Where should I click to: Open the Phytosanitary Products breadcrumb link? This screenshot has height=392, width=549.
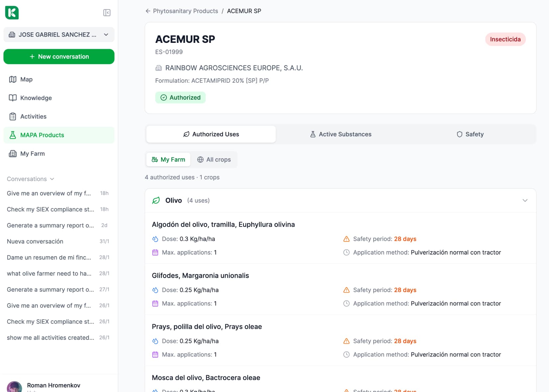point(186,11)
